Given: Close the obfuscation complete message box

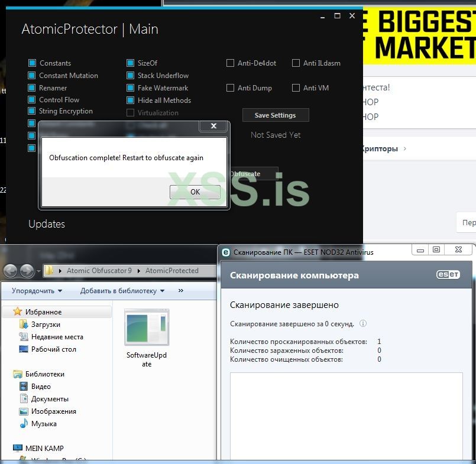Looking at the screenshot, I should (x=213, y=126).
